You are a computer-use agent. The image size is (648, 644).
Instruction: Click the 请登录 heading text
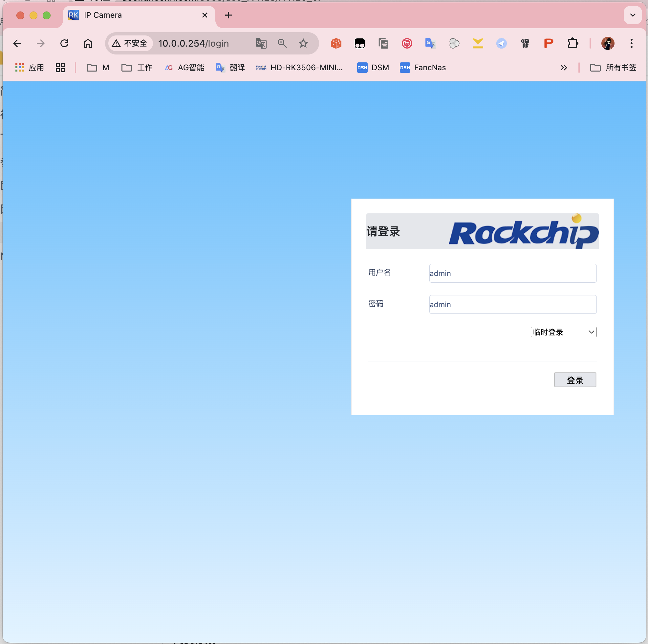tap(383, 231)
